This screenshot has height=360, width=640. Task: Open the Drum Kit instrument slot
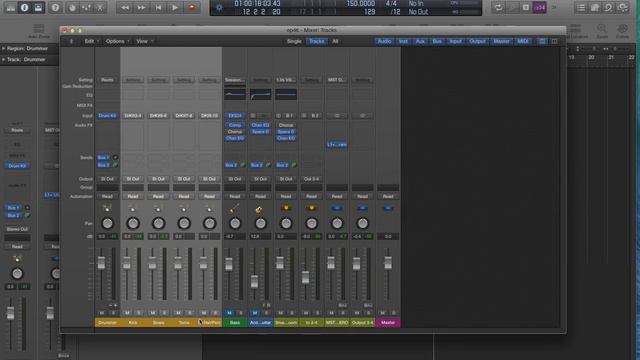coord(107,116)
